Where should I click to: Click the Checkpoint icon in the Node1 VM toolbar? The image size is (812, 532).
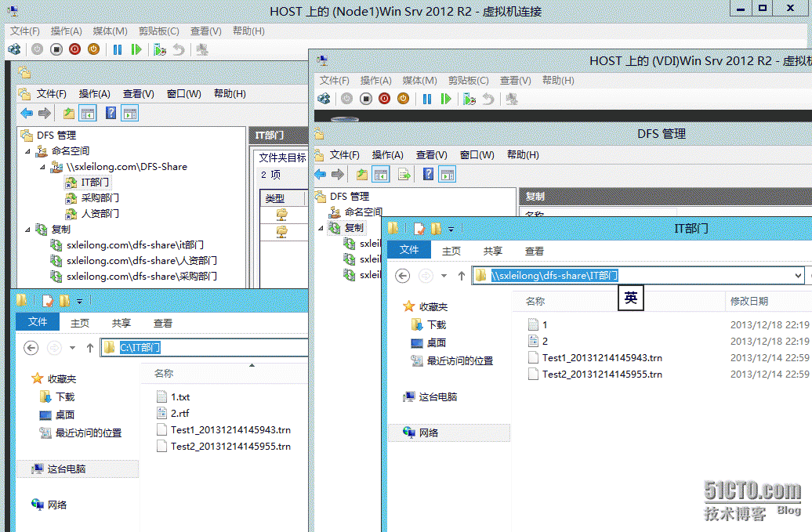tap(160, 49)
